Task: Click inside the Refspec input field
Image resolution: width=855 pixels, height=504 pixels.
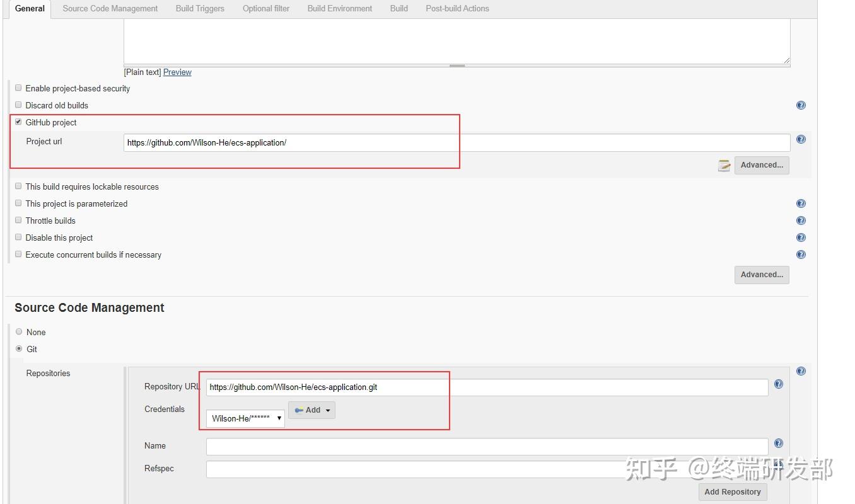Action: pyautogui.click(x=441, y=469)
